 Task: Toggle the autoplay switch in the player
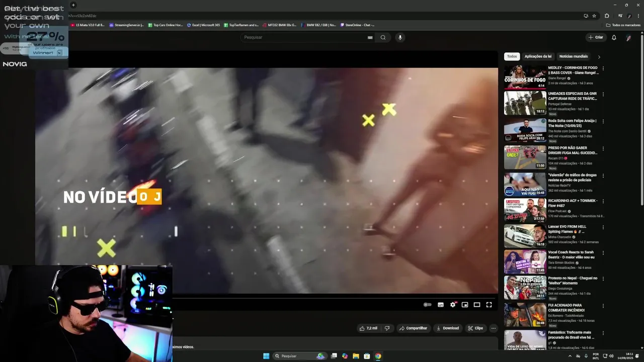(427, 305)
